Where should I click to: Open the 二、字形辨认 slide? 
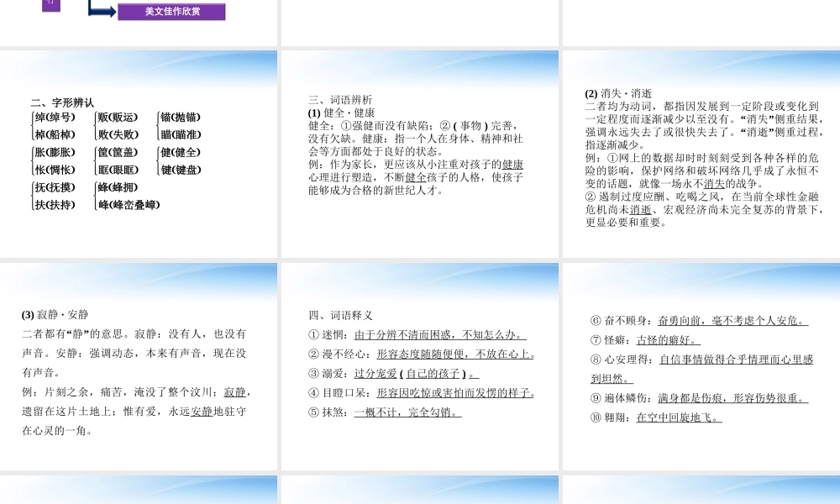click(x=139, y=154)
